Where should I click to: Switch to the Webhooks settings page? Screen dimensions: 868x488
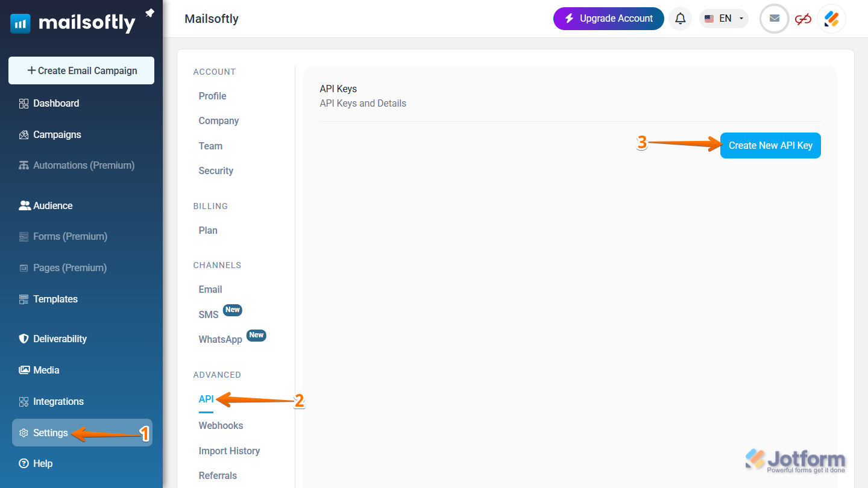pos(221,425)
